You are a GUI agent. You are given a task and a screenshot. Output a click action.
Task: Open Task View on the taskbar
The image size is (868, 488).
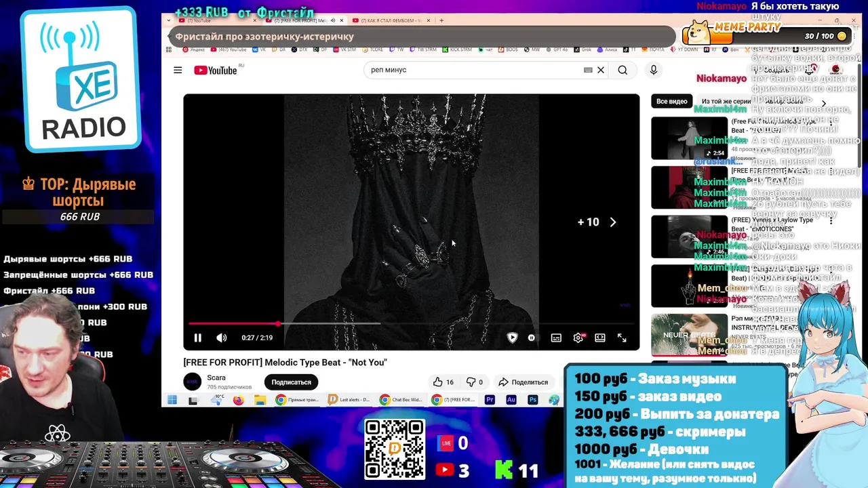193,400
